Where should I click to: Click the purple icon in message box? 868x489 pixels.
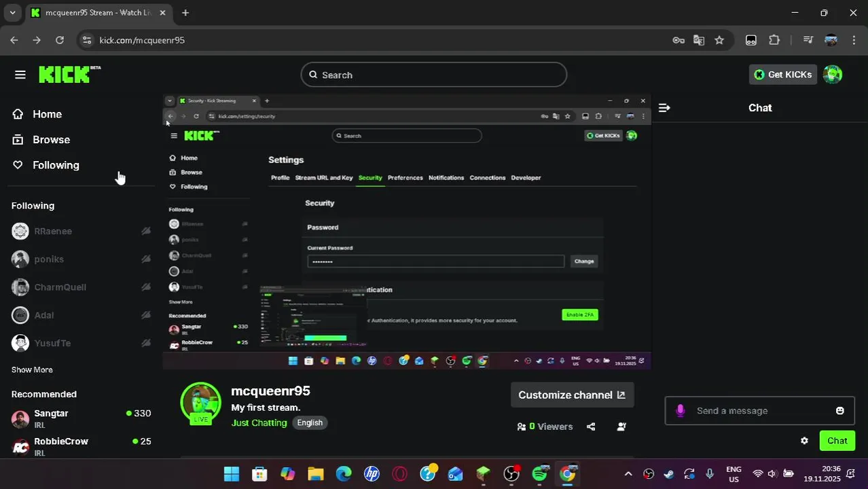[x=681, y=411]
